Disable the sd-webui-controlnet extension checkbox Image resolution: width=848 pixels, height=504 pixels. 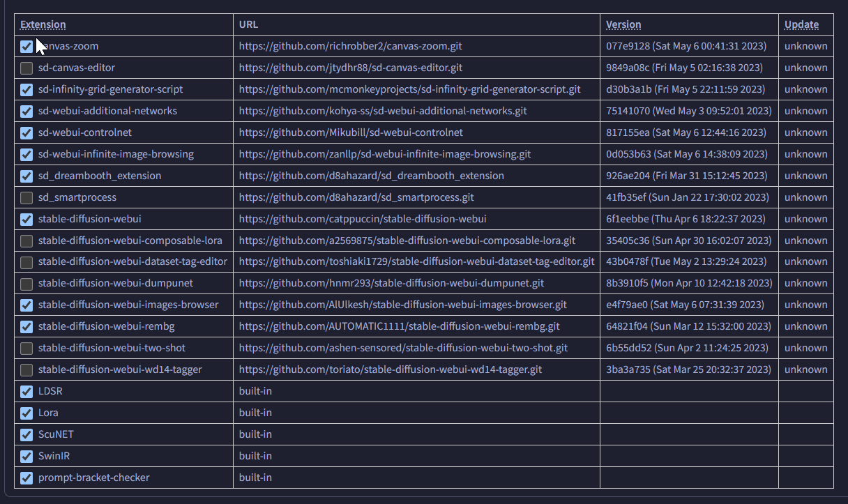26,132
